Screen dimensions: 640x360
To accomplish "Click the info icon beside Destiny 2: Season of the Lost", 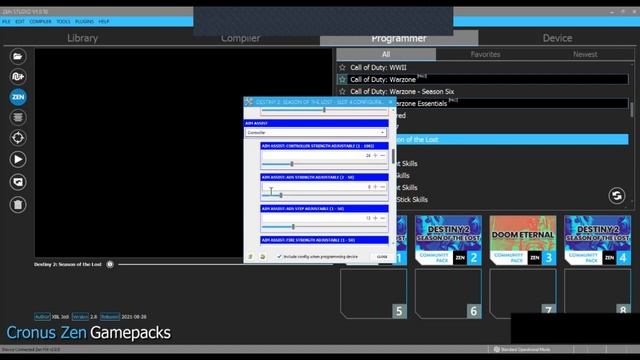I will pos(110,264).
